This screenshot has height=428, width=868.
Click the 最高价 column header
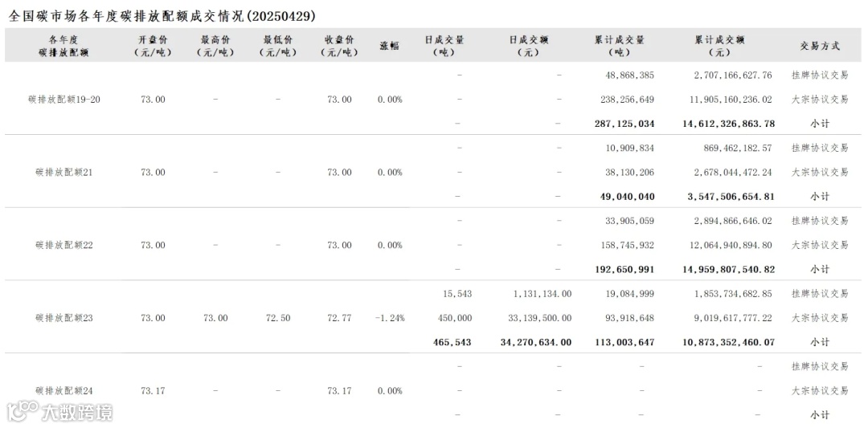click(215, 46)
